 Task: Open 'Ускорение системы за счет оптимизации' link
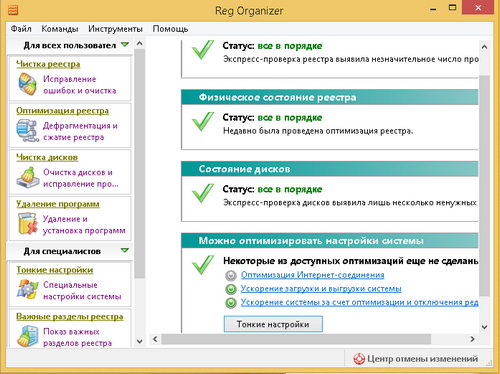coord(360,302)
